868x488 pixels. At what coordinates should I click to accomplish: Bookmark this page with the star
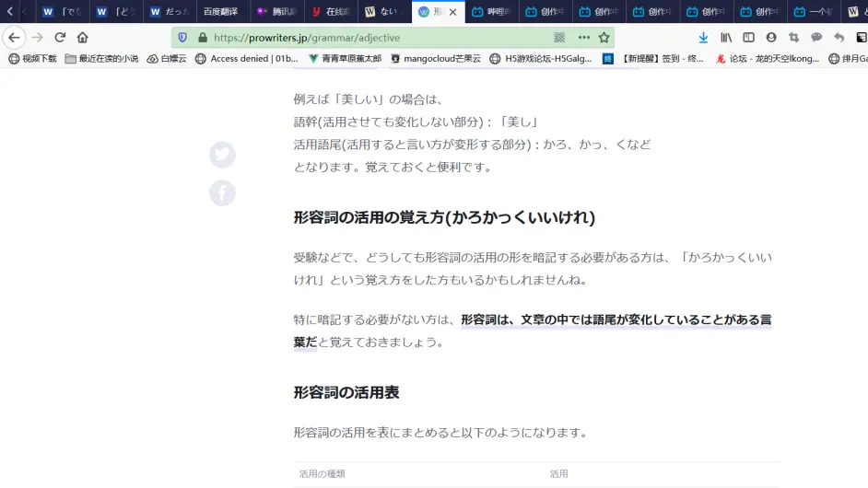(604, 38)
